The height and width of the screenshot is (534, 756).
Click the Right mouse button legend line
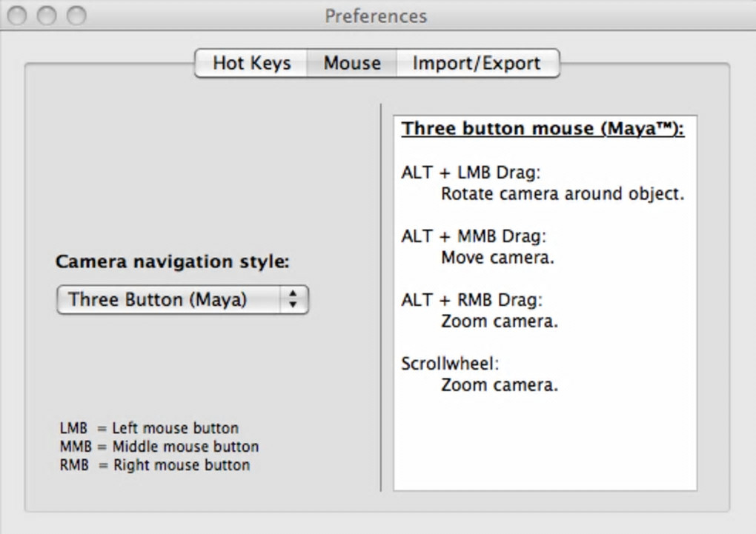[155, 465]
